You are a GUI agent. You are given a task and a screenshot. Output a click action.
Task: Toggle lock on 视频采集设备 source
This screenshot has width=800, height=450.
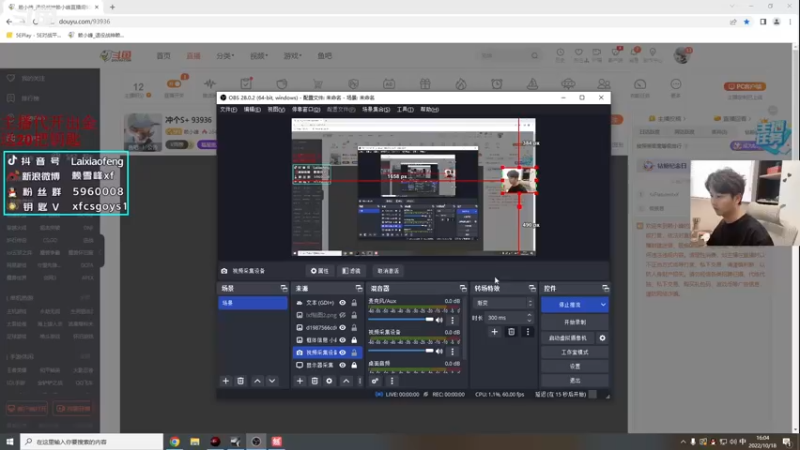coord(354,353)
